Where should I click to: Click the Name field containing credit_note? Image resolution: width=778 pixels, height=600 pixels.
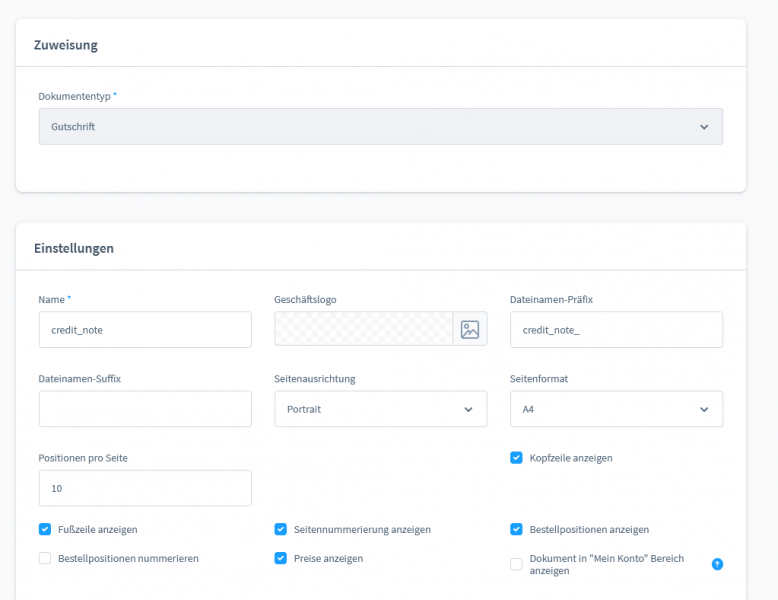point(145,329)
